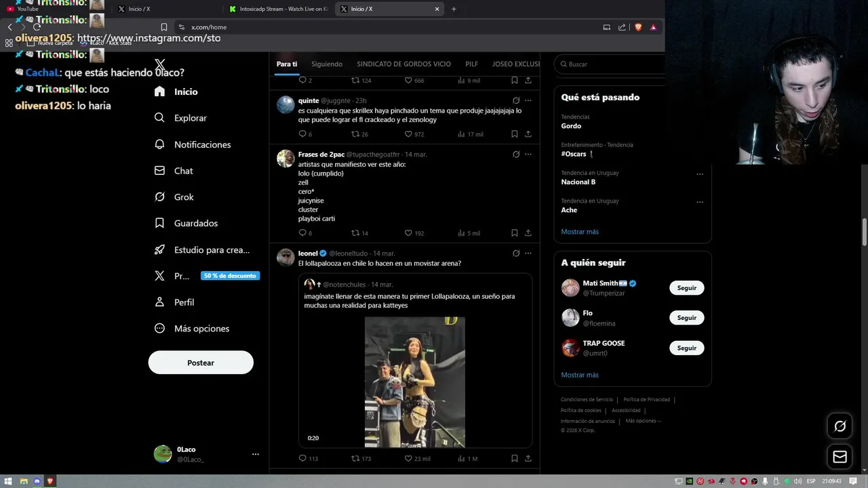Viewport: 868px width, 488px height.
Task: Click Grok icon on Frases de 2pac tweet
Action: pos(516,155)
